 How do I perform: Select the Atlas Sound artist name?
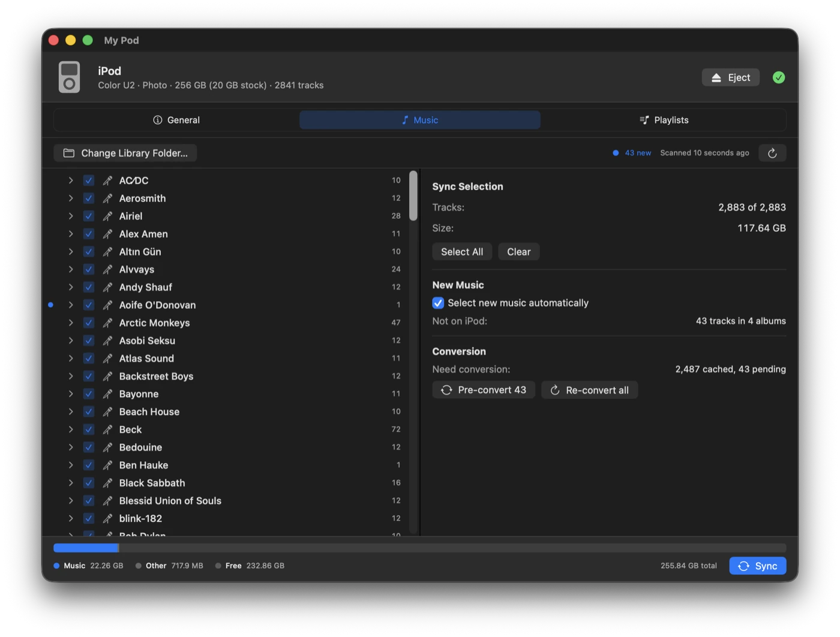coord(146,359)
